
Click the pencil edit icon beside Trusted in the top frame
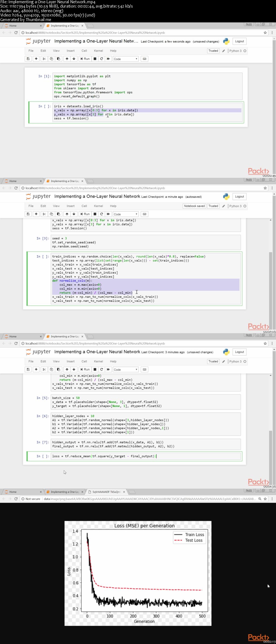(223, 51)
